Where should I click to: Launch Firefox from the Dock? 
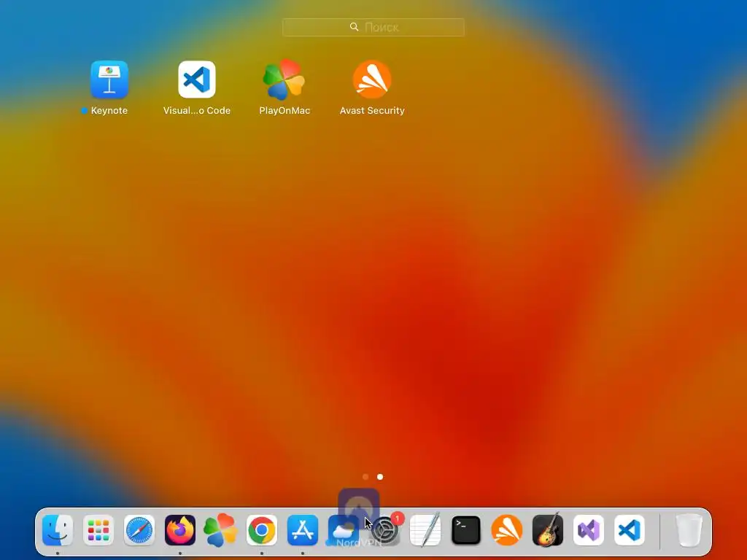point(180,530)
